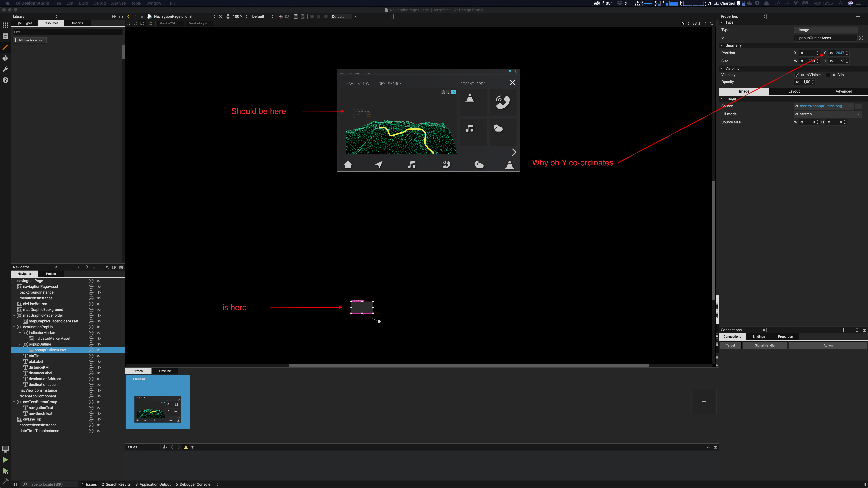Close the NaviagtionPage.ui.qml document
This screenshot has height=488, width=868.
point(221,16)
